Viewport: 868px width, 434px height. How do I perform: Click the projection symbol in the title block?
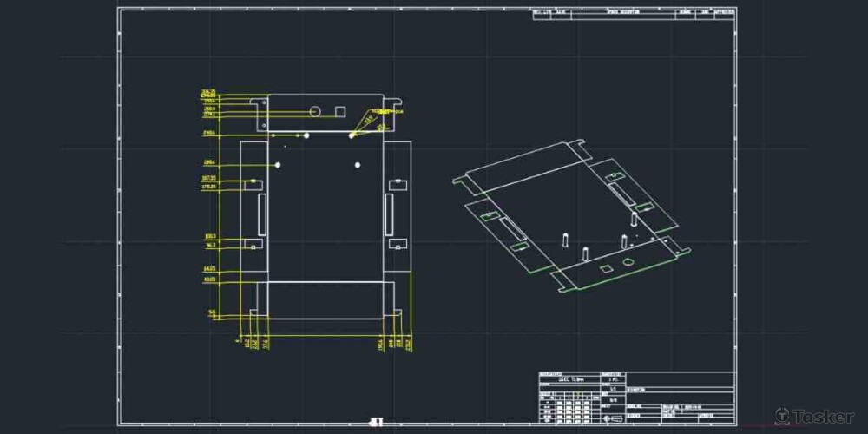[612, 418]
